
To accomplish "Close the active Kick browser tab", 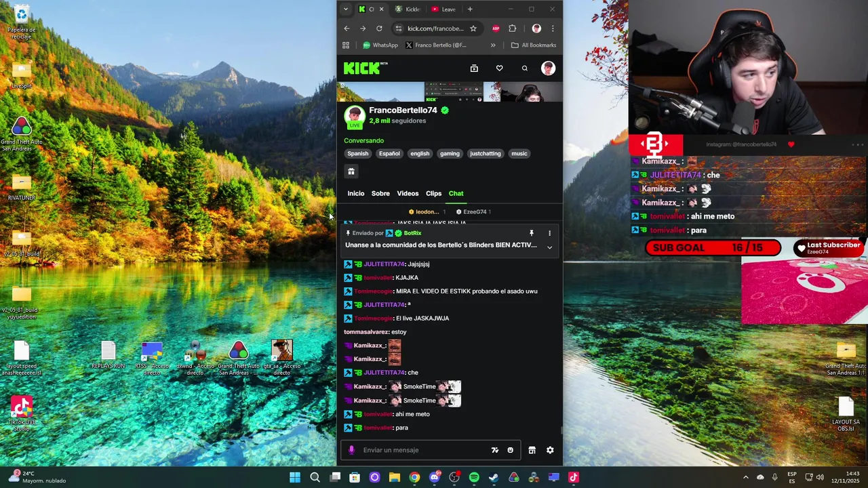I will click(381, 9).
